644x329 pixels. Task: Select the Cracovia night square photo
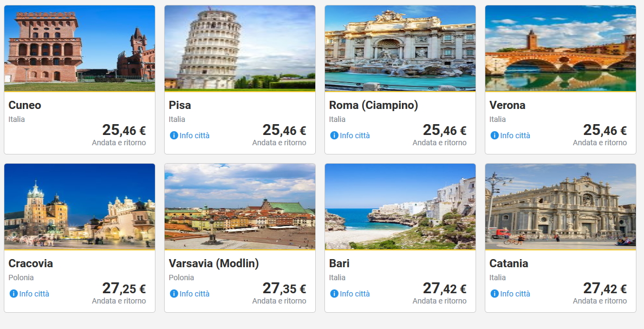click(80, 207)
